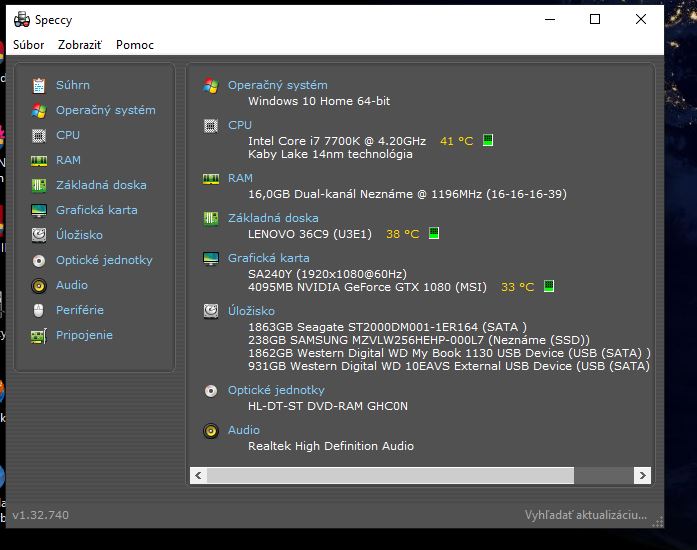Click the speaker icon beside Audio heading
This screenshot has width=697, height=550.
point(211,430)
